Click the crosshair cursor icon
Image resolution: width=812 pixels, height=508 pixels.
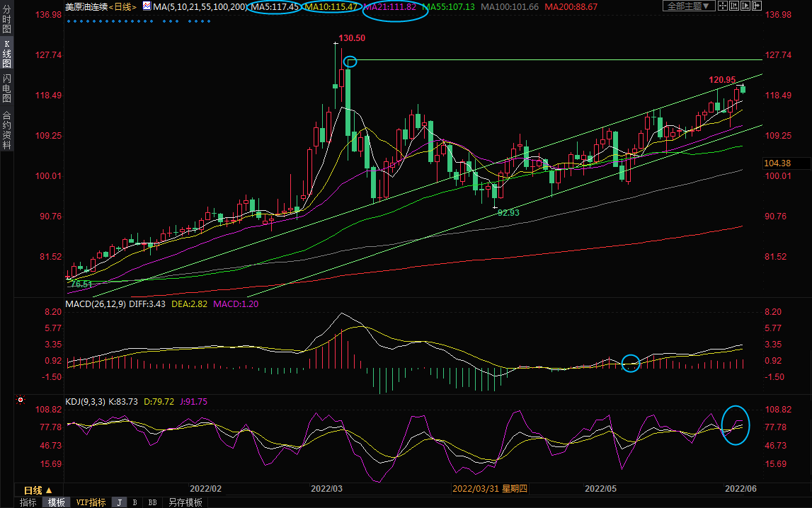pos(724,6)
